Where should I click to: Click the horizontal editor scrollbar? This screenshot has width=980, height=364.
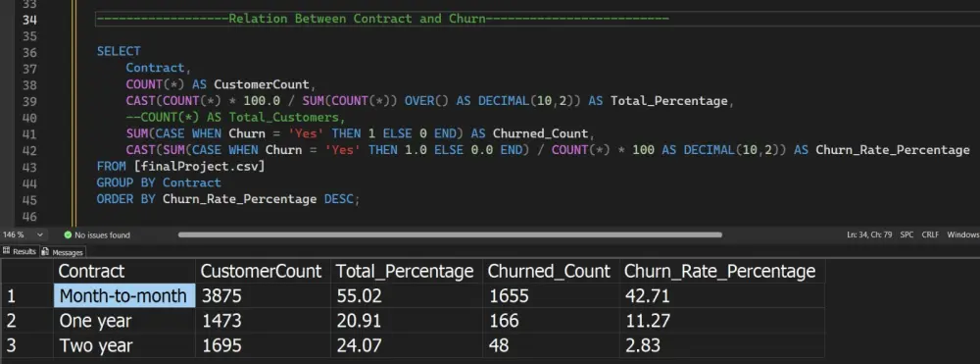(450, 235)
